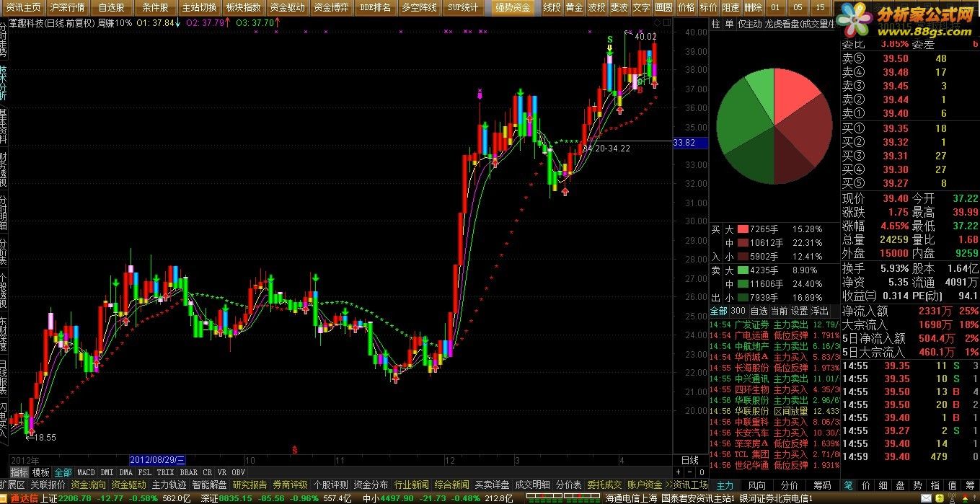
Task: Switch to the TRIX indicator
Action: click(x=166, y=472)
